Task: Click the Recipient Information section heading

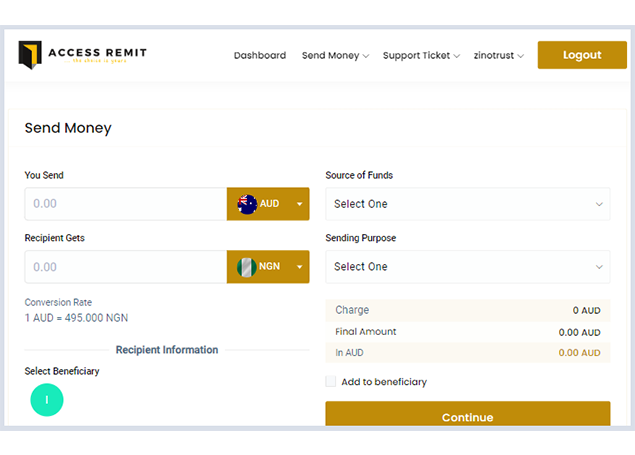Action: (x=167, y=350)
